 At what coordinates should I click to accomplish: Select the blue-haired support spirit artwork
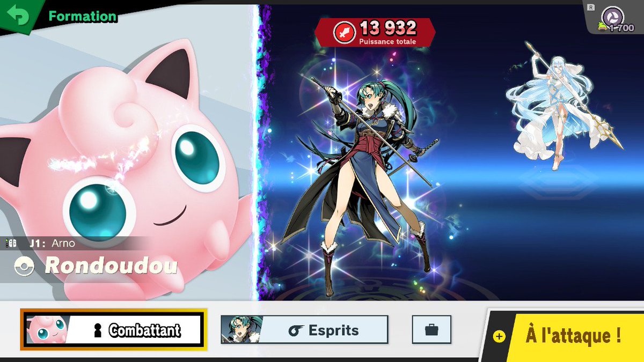click(563, 107)
